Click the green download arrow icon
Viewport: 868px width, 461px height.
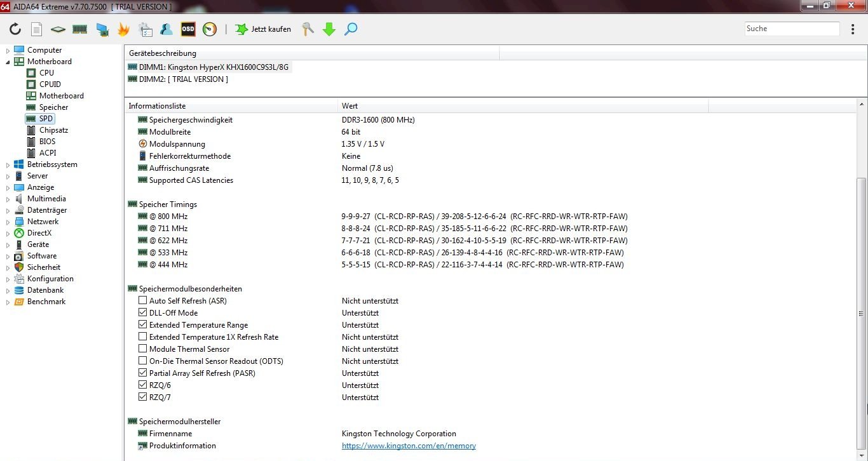[x=329, y=29]
